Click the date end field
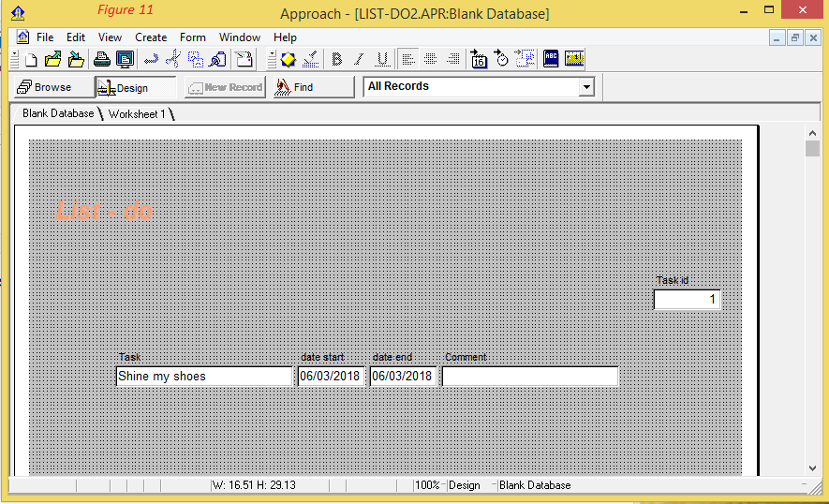829x504 pixels. coord(403,376)
